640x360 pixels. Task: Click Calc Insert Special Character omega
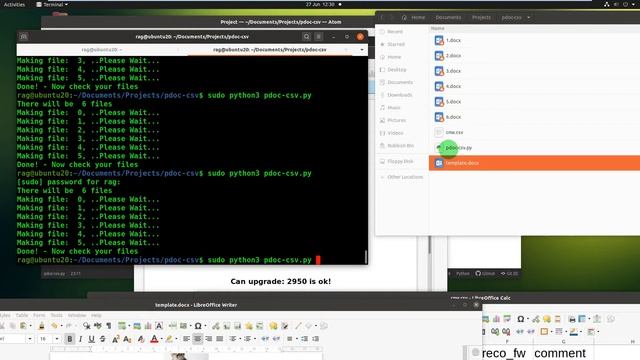coord(521,319)
